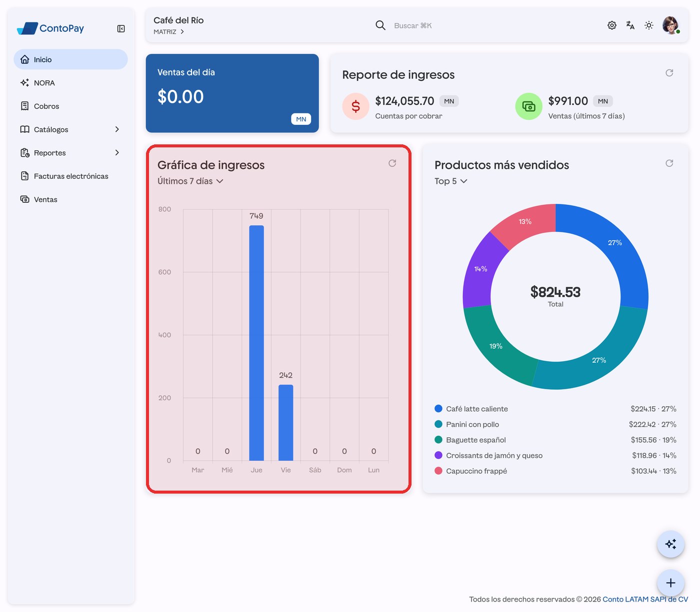Click the Vie bar labeled 242

(286, 423)
